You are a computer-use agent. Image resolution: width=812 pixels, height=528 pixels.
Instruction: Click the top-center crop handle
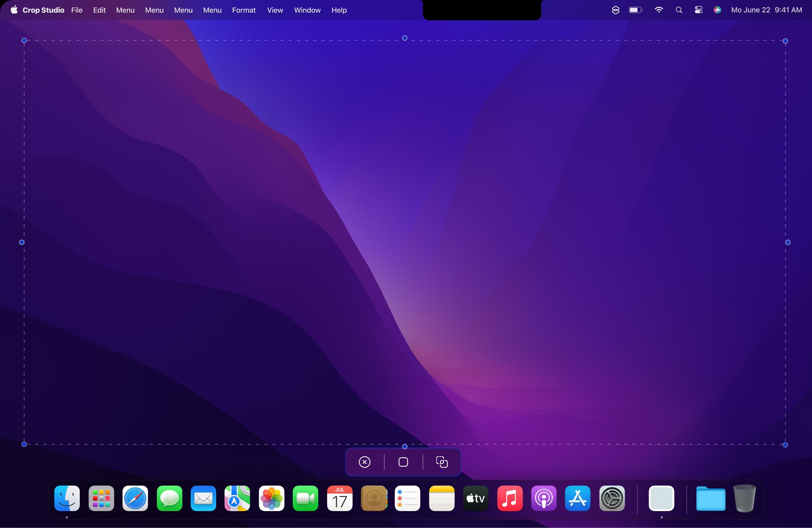tap(405, 38)
